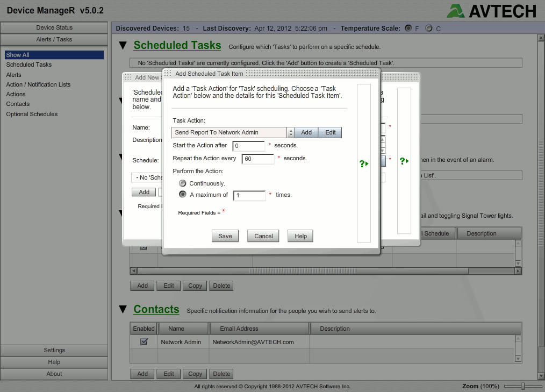545x392 pixels.
Task: Click the green help icon in Add Scheduled Task Item dialog
Action: [364, 163]
